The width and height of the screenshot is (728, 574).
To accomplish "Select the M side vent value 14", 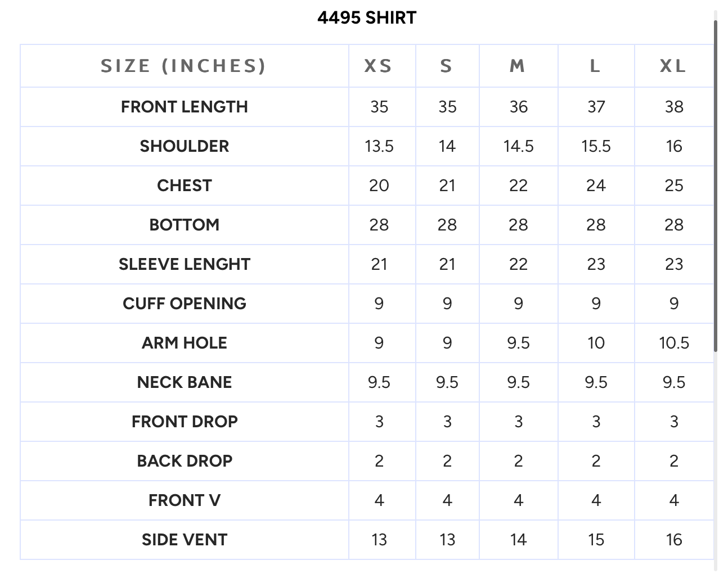I will click(x=518, y=540).
